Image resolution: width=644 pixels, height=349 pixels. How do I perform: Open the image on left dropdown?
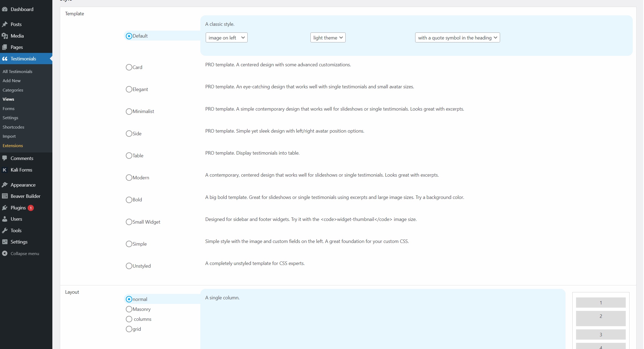pos(226,38)
